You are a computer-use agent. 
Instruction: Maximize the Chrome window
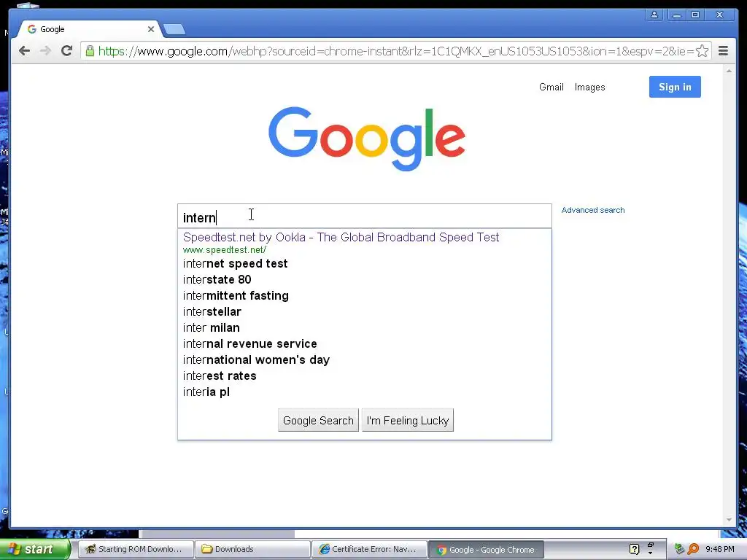[x=695, y=15]
